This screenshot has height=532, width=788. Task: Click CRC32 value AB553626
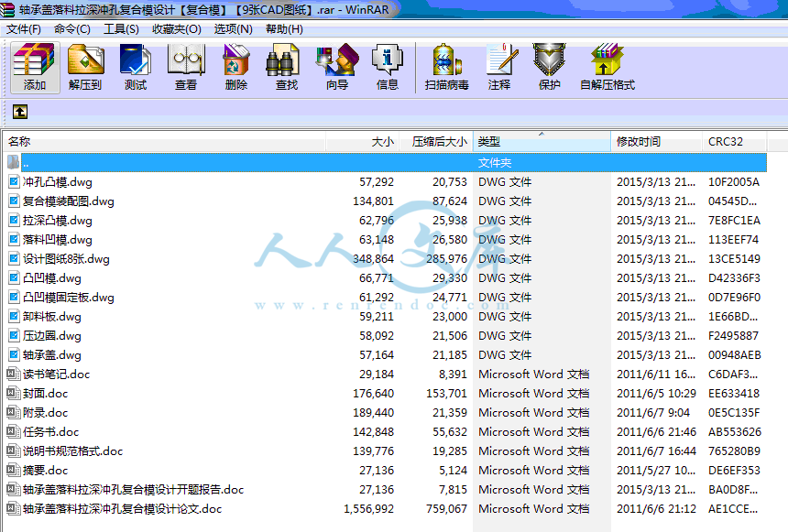(735, 432)
